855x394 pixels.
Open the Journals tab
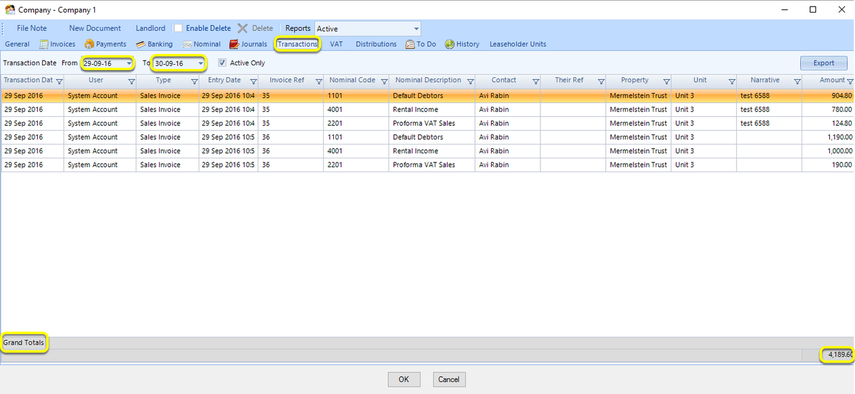tap(248, 44)
